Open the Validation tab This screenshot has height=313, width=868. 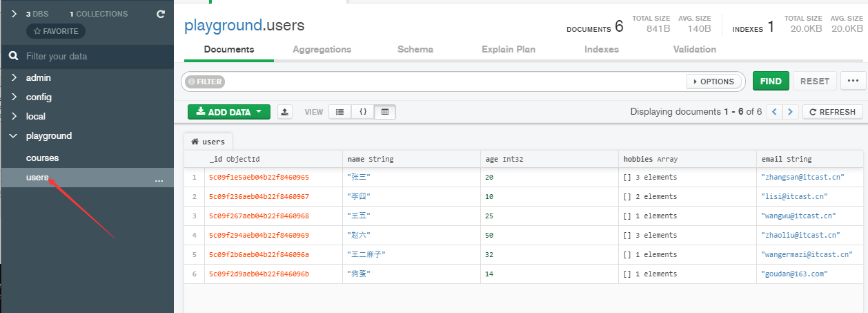coord(695,50)
